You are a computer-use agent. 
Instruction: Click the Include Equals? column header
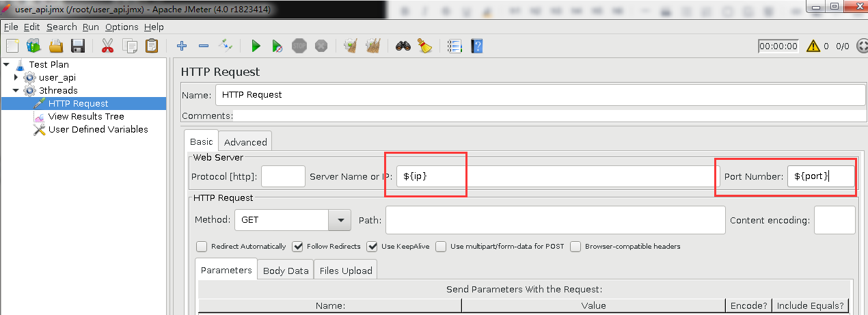811,305
